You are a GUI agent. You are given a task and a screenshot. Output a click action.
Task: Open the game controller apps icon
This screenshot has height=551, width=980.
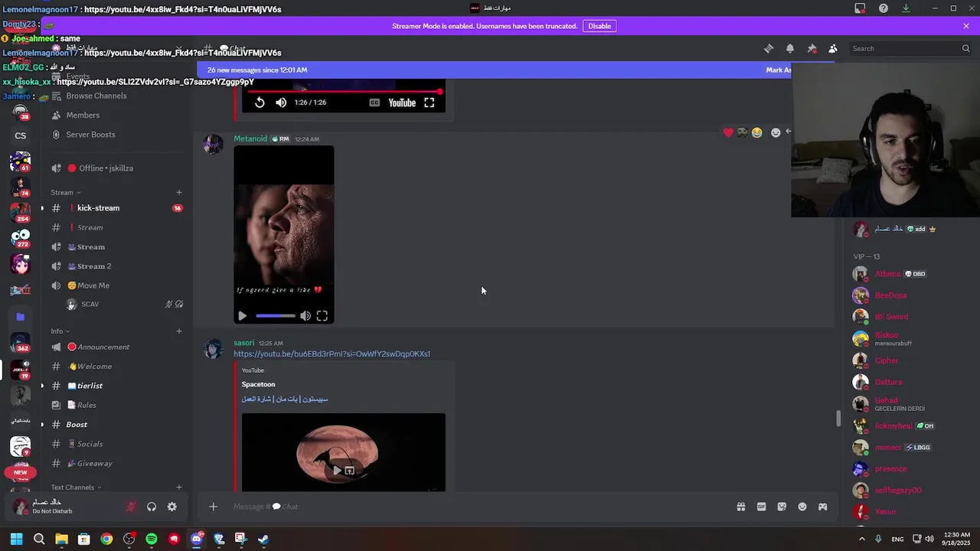(x=823, y=507)
